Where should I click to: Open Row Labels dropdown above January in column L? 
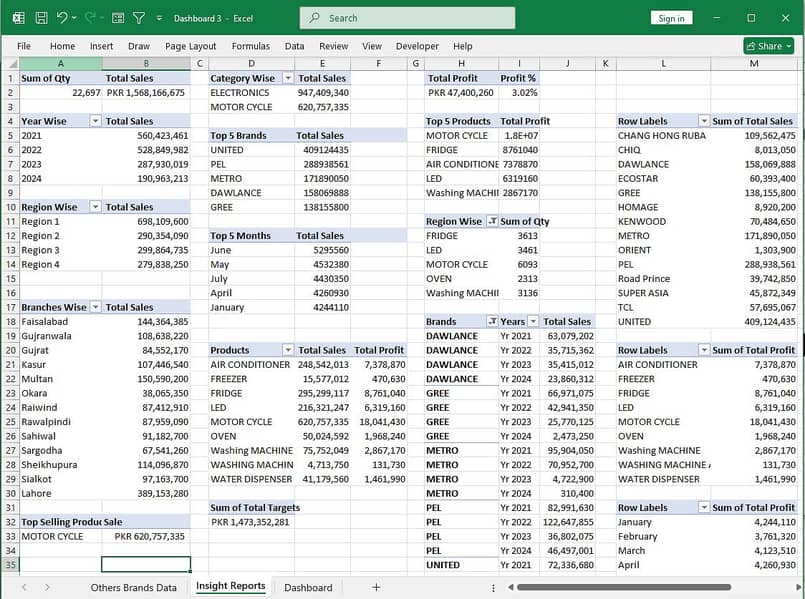point(704,508)
